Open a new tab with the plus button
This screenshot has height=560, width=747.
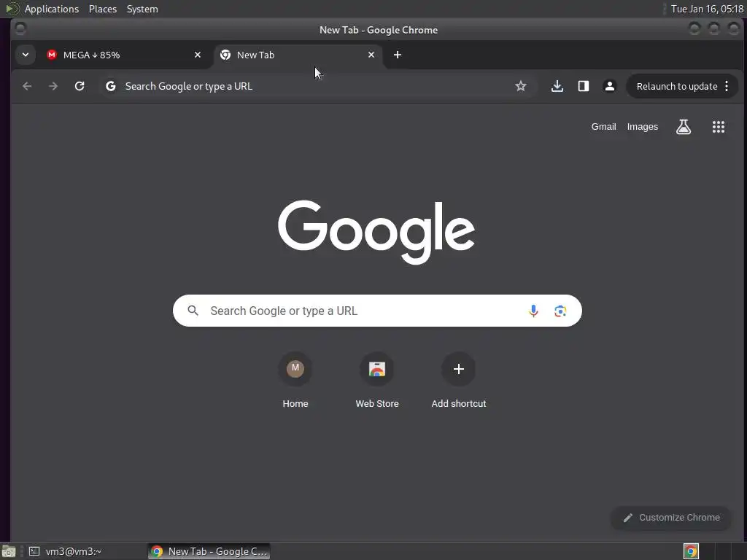coord(398,55)
